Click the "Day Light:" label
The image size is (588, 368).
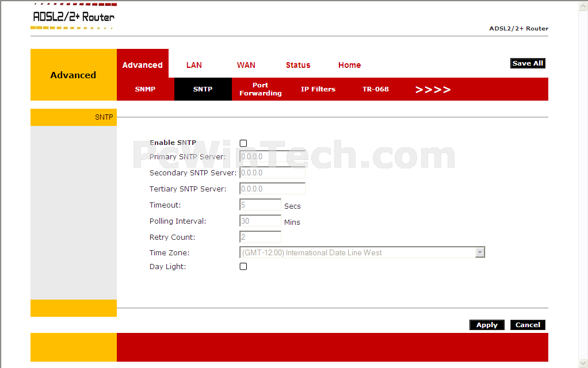tap(167, 267)
